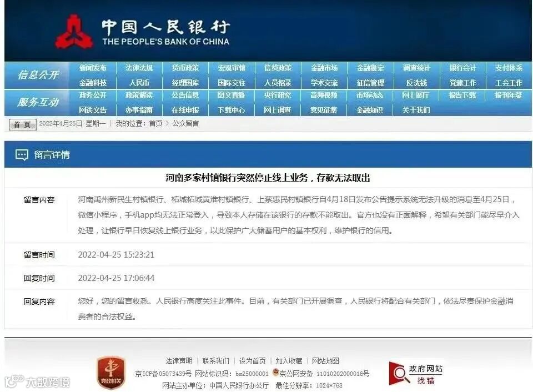This screenshot has height=392, width=533.
Task: Click the 回复时间 value 2022-04-25 17:06:44
Action: point(116,278)
